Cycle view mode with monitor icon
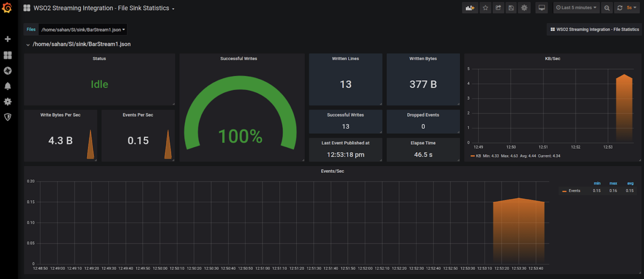 pyautogui.click(x=541, y=8)
